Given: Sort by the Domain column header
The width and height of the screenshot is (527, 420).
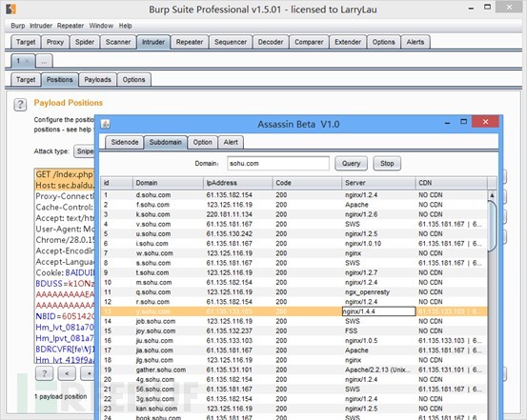Looking at the screenshot, I should coord(168,183).
